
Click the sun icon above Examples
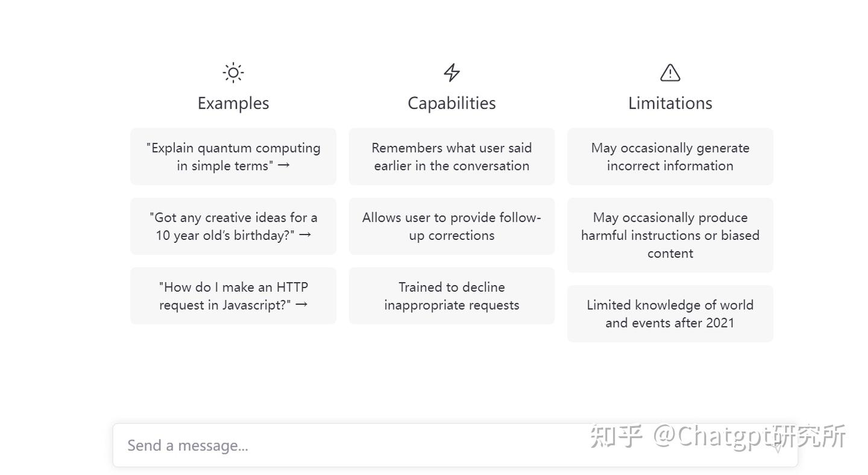pyautogui.click(x=233, y=73)
